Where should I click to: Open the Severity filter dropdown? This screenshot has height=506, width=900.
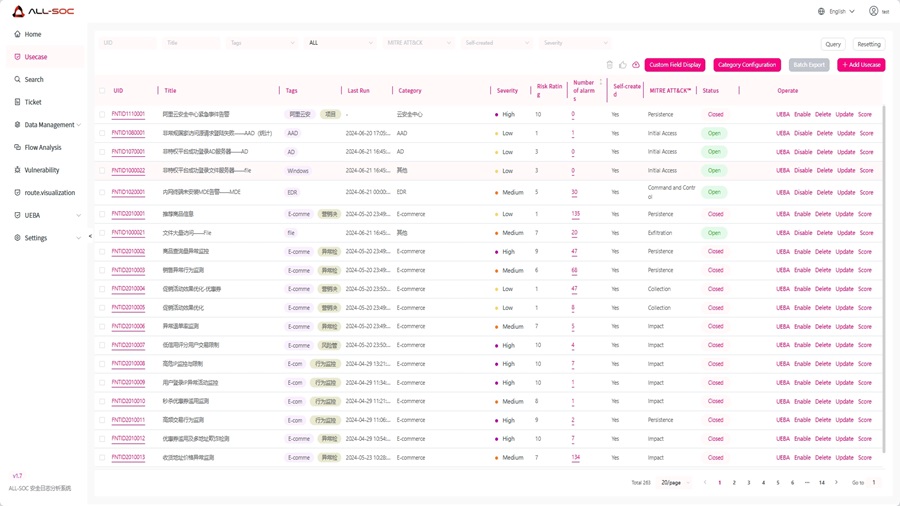coord(575,43)
